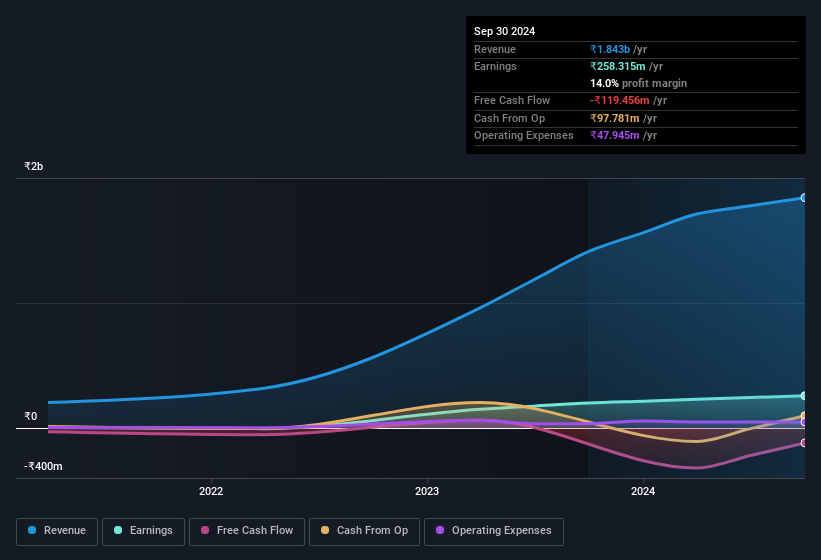
Task: Click the Revenue end-point marker on chart
Action: pos(804,198)
